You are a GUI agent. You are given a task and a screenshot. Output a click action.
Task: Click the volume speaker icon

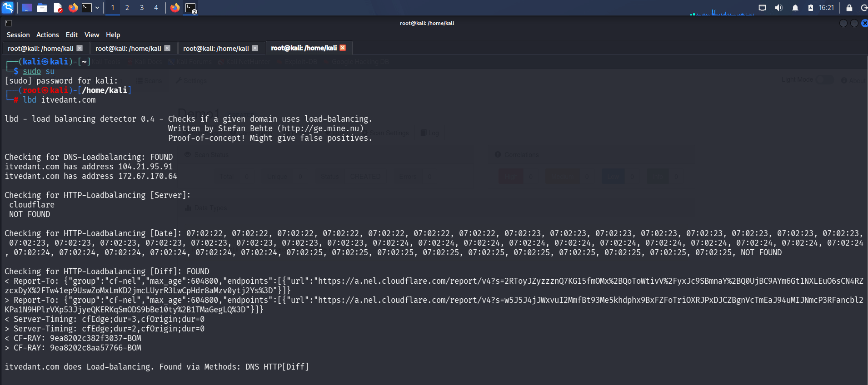click(x=779, y=8)
